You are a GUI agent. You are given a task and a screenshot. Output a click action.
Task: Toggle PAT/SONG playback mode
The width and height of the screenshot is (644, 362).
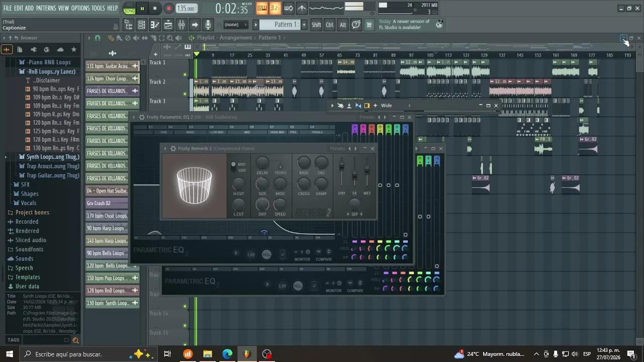tap(129, 9)
